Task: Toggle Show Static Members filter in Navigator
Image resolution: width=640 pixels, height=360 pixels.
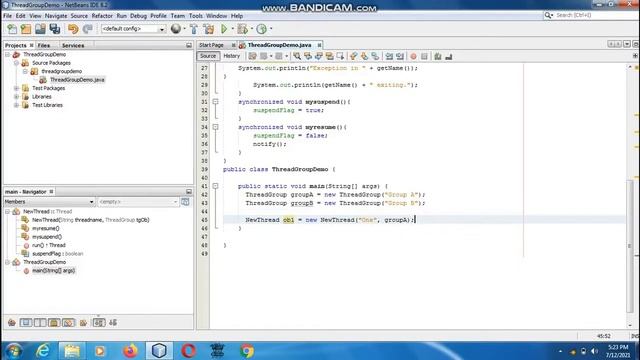Action: (x=40, y=322)
